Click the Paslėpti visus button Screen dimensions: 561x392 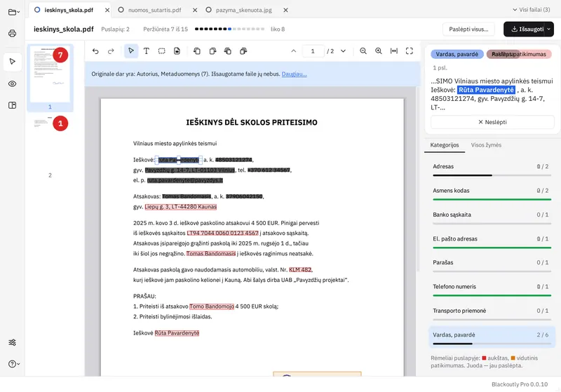click(468, 29)
